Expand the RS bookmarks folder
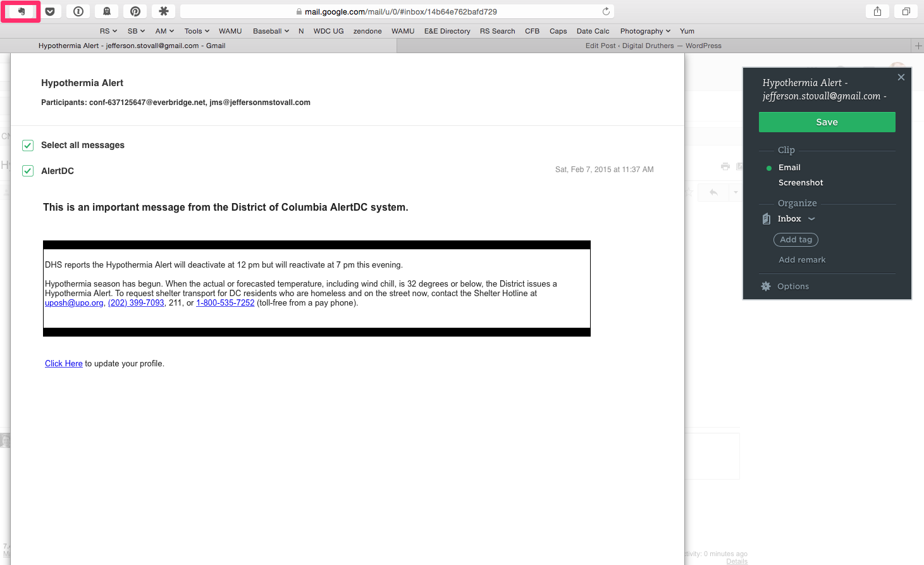The width and height of the screenshot is (924, 565). (108, 31)
